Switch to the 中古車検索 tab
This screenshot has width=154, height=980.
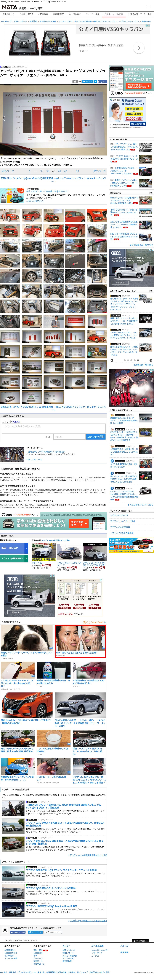point(43,14)
